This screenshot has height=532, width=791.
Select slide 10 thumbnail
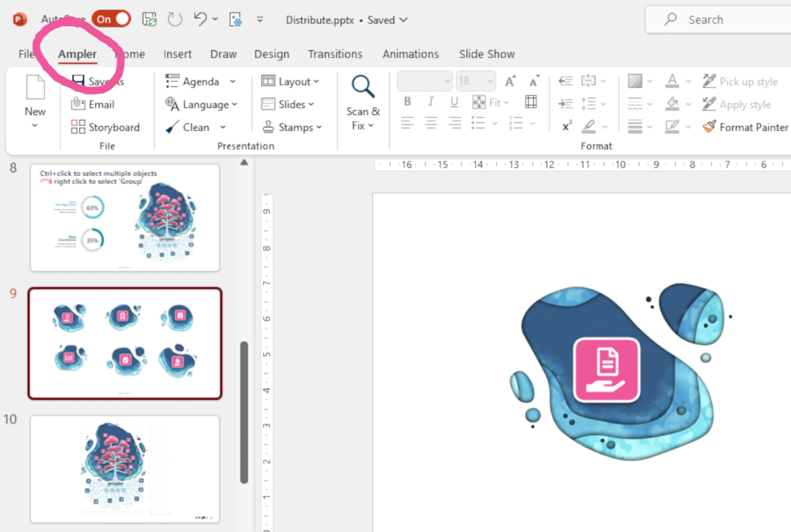tap(125, 468)
